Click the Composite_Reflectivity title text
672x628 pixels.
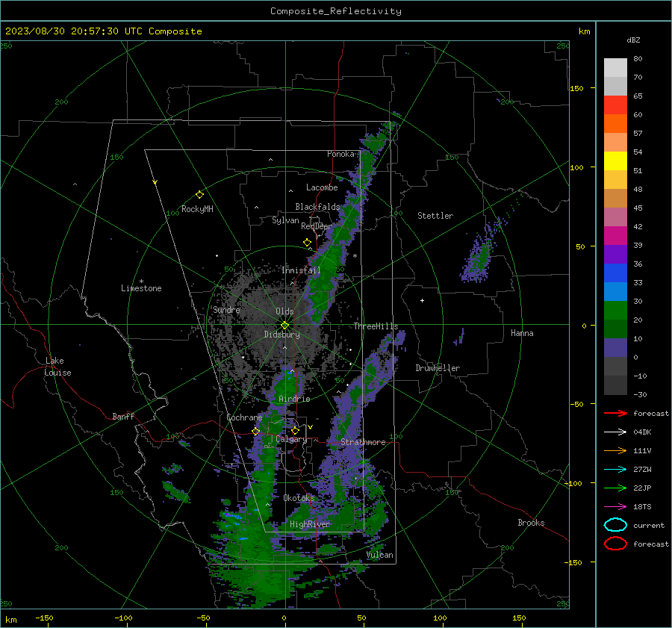336,11
